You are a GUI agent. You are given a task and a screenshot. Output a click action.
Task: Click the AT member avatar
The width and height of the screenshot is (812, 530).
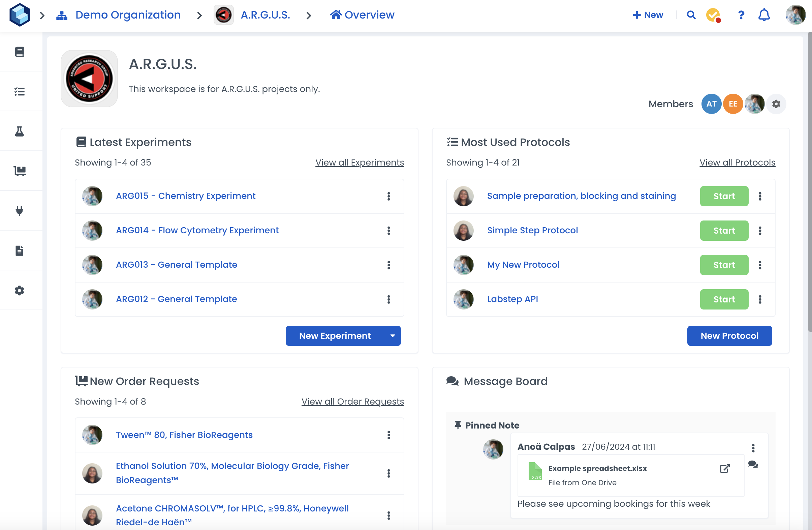[711, 104]
